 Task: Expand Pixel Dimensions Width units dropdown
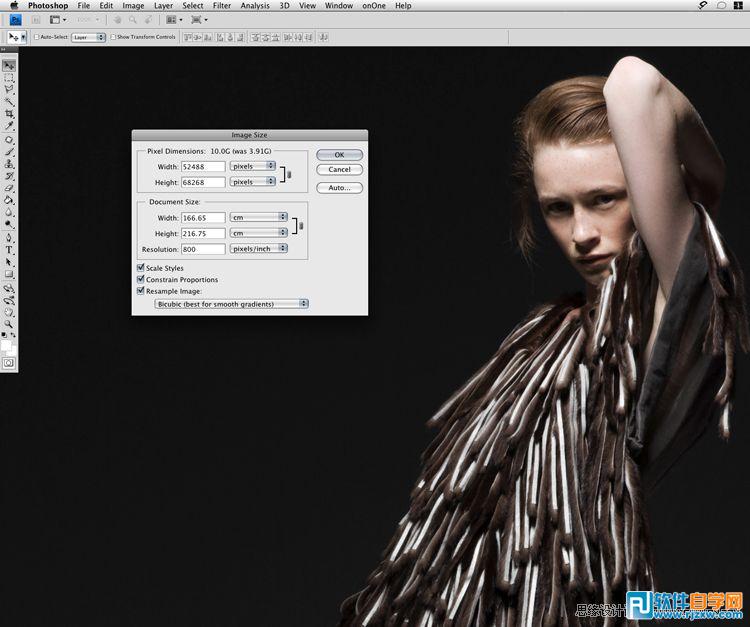point(253,166)
